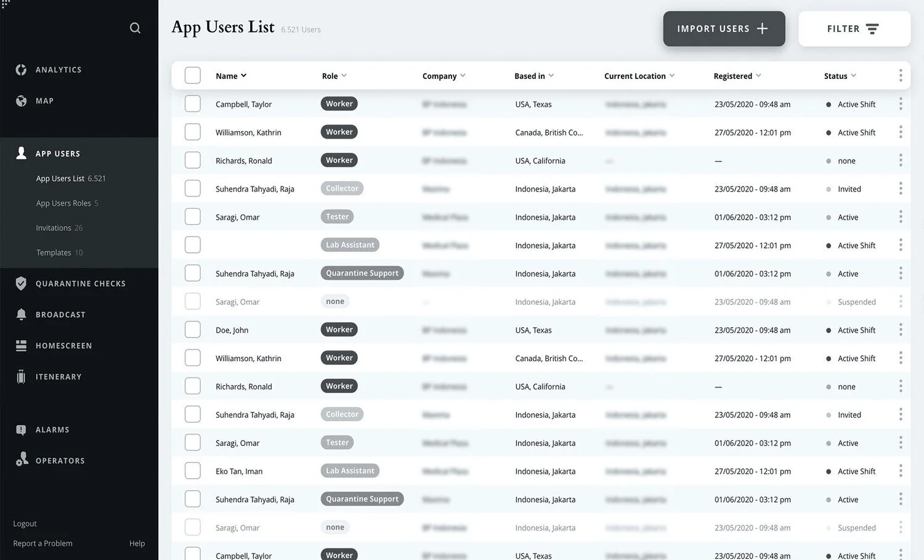Expand the Company column dropdown

click(x=463, y=75)
